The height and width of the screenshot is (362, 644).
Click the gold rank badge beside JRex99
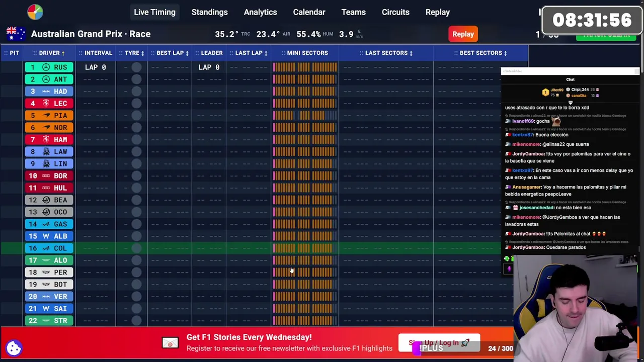click(545, 92)
